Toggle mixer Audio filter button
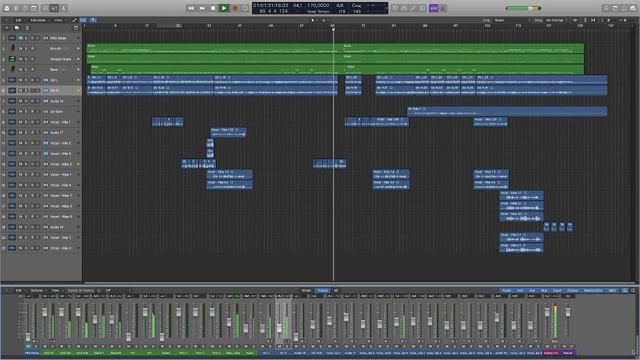The height and width of the screenshot is (360, 640). [x=507, y=291]
